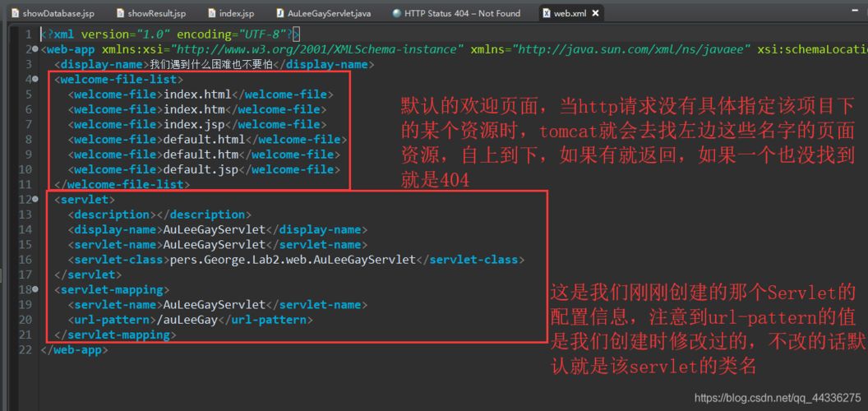Click line number 16 in the gutter
868x411 pixels.
(x=26, y=259)
